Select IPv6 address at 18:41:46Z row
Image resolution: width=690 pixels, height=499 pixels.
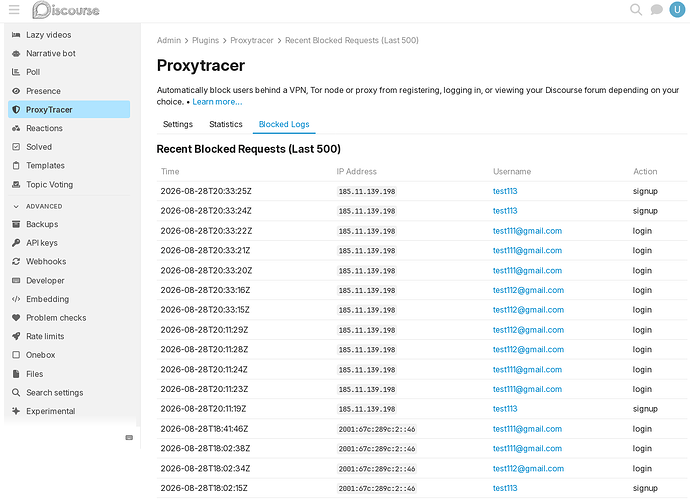point(377,429)
